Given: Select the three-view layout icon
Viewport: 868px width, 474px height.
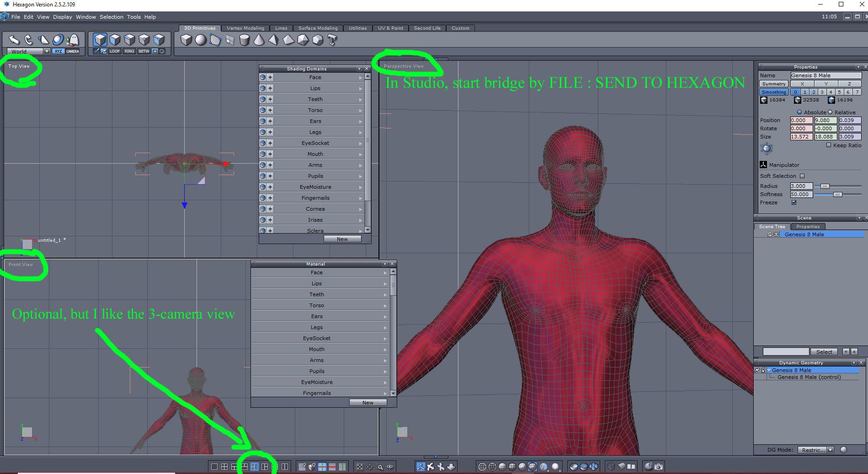Looking at the screenshot, I should point(255,467).
